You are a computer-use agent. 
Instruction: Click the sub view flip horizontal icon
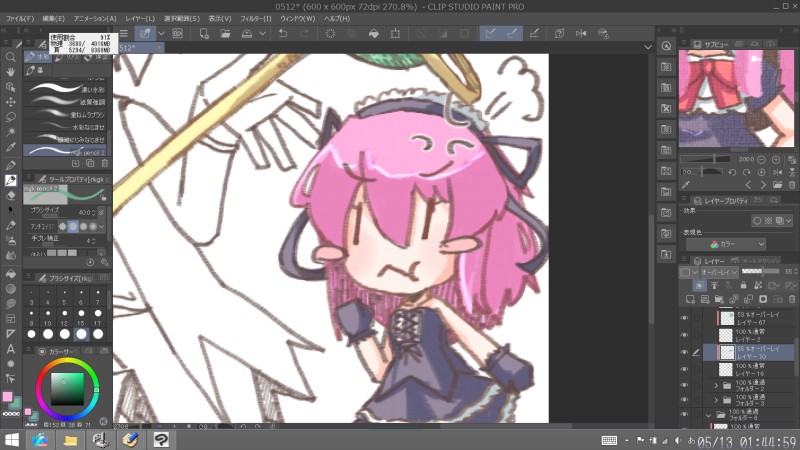777,172
